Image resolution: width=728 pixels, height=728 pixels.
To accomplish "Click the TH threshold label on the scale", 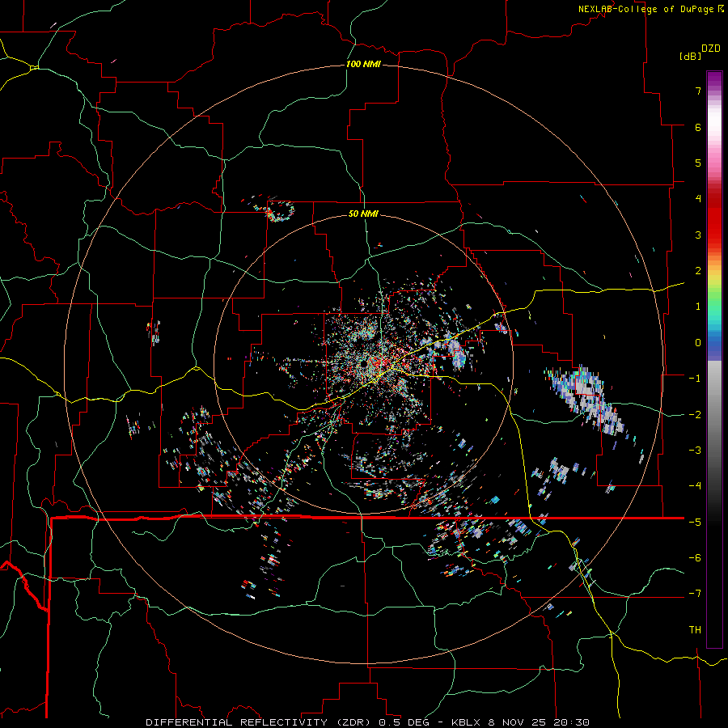I will [695, 629].
